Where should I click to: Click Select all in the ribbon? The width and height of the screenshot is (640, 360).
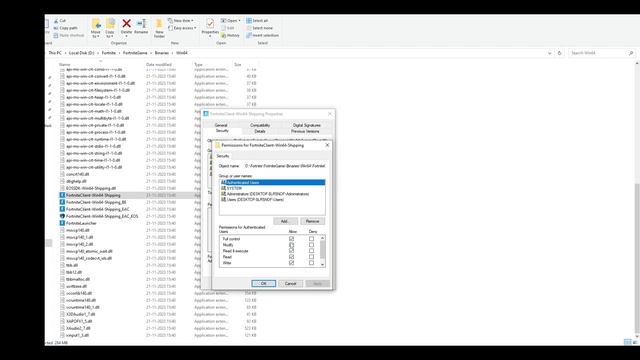257,20
